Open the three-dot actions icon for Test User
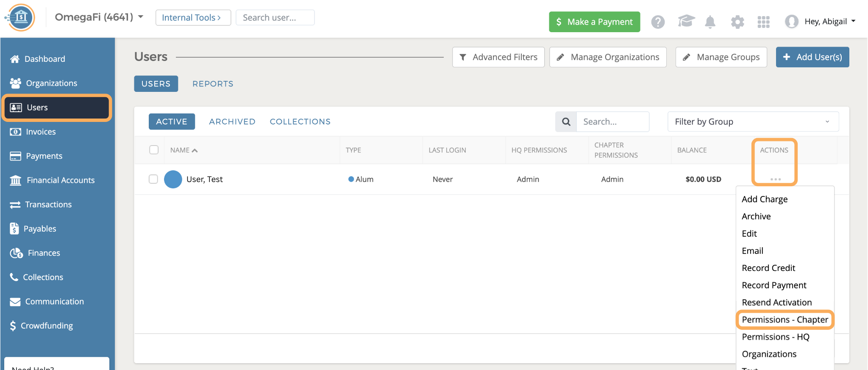This screenshot has height=370, width=868. [x=775, y=179]
